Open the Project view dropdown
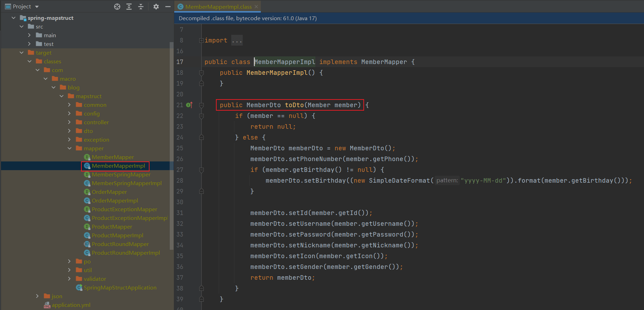This screenshot has width=644, height=310. 37,7
